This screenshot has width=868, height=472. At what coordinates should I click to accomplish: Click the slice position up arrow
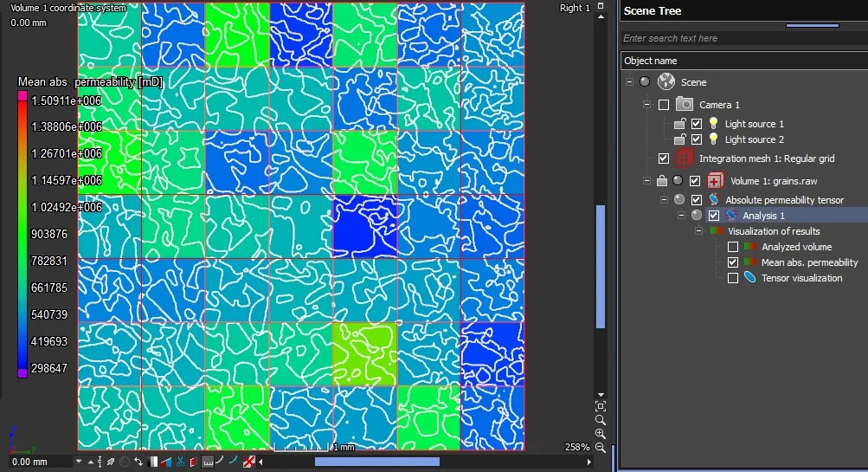click(x=91, y=462)
